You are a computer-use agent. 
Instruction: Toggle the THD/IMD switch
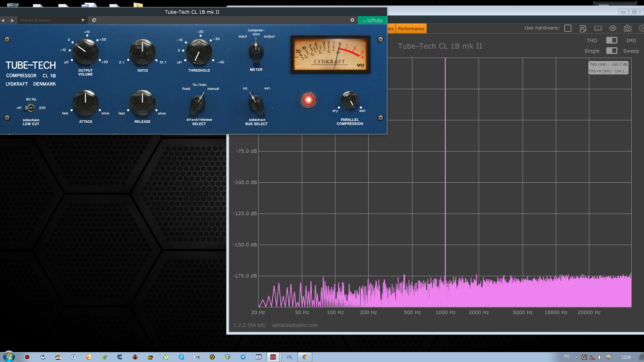pyautogui.click(x=611, y=40)
